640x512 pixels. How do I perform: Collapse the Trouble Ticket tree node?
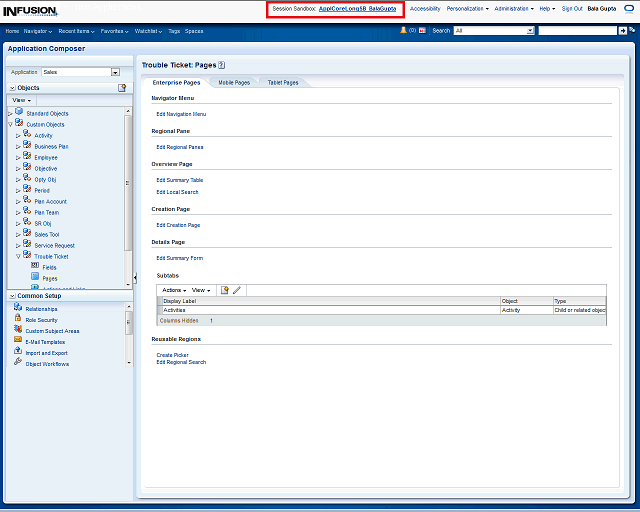[x=18, y=257]
